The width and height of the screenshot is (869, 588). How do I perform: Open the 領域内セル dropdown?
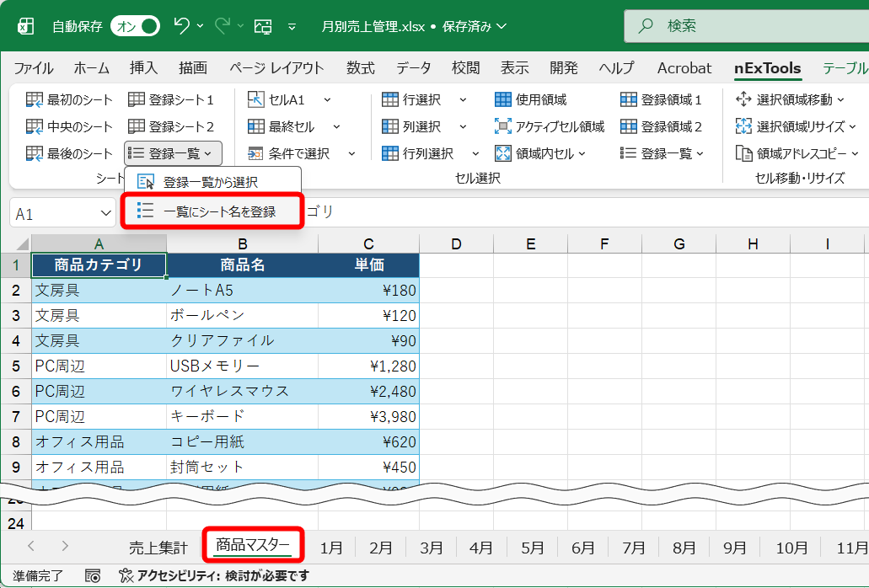point(540,153)
